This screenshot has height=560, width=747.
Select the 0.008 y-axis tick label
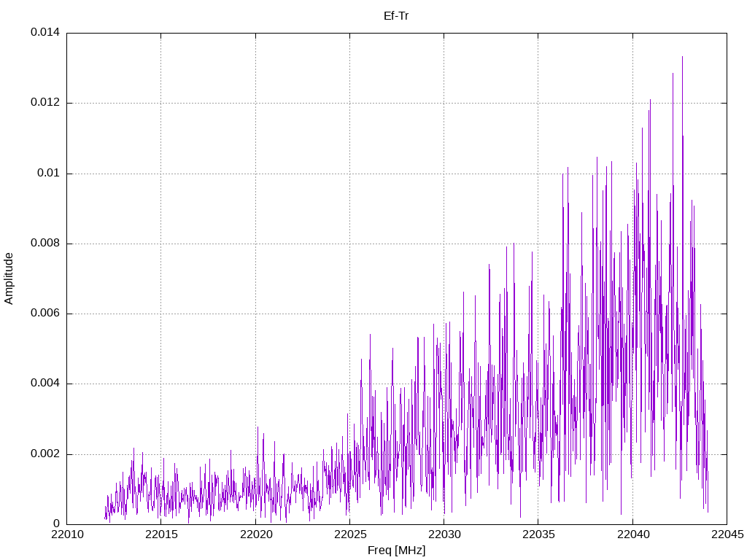(44, 244)
